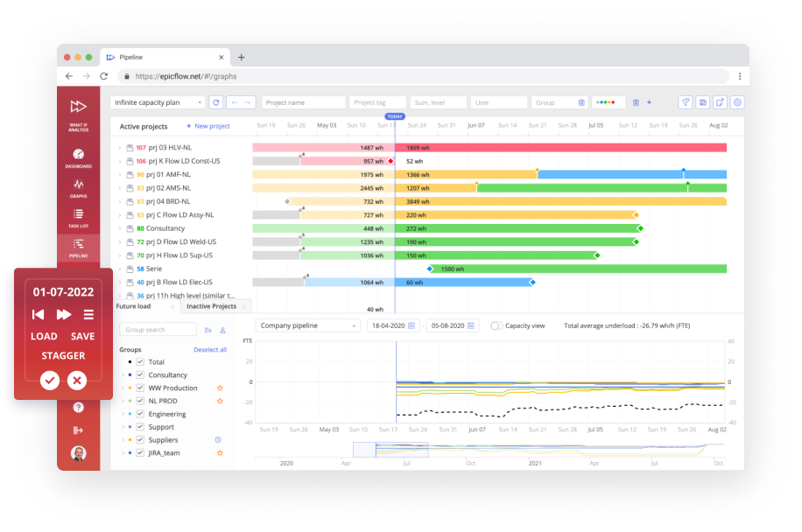Click the refresh button beside capacity plan
802x532 pixels.
click(215, 102)
